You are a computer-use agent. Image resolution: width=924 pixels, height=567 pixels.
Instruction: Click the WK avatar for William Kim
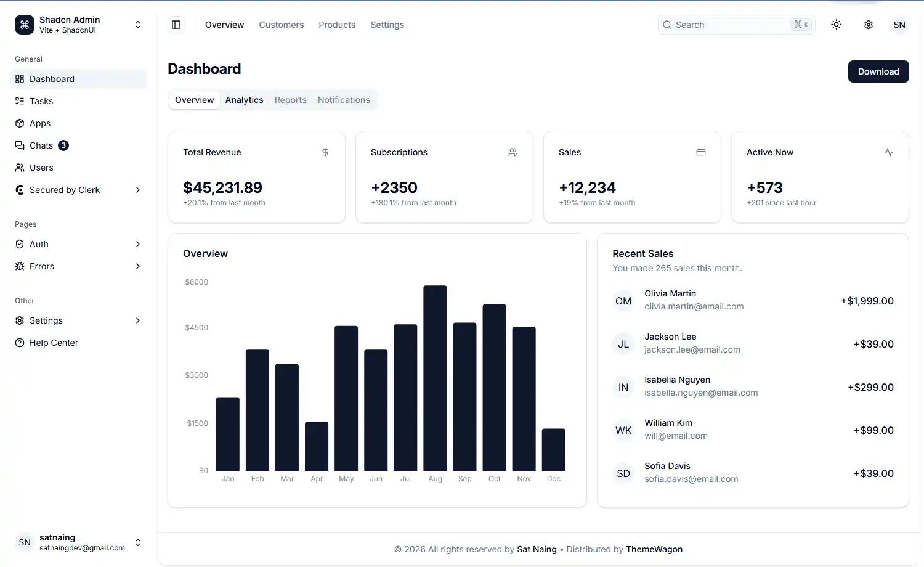(623, 430)
